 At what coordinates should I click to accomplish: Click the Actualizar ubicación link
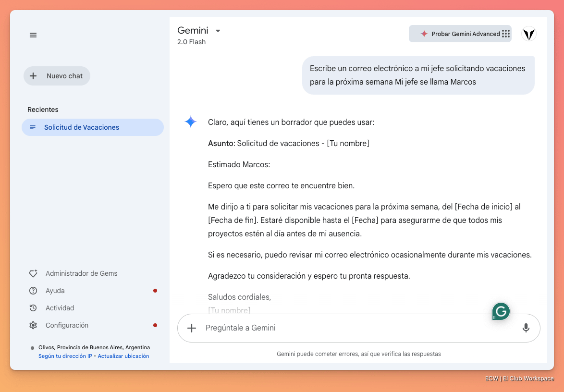pos(123,356)
